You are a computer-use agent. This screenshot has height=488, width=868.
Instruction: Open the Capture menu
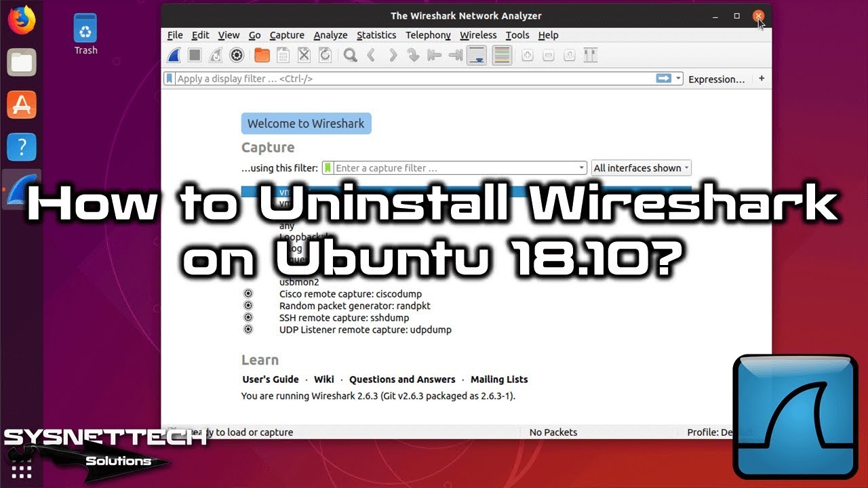pyautogui.click(x=287, y=35)
